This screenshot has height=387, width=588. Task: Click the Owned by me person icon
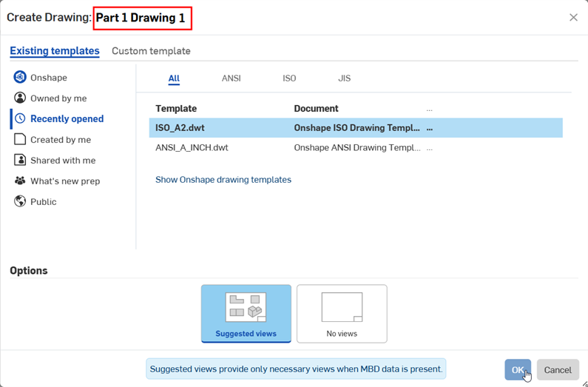tap(20, 98)
